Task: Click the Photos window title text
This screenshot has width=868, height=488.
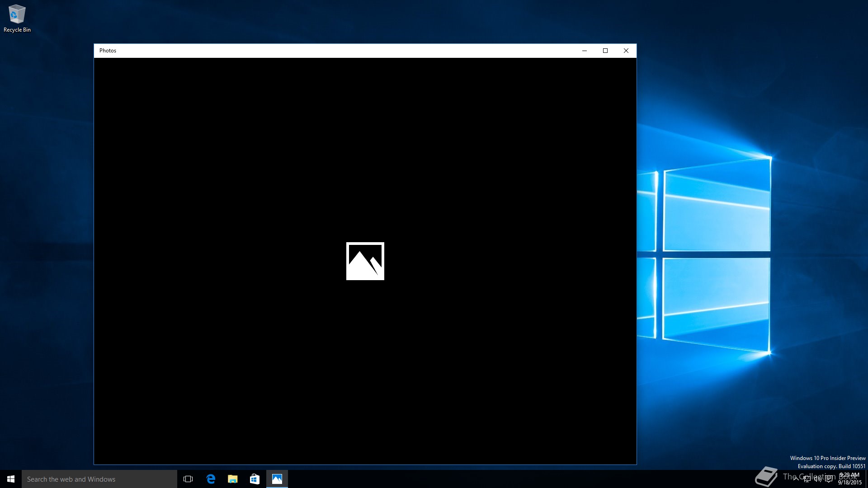Action: pyautogui.click(x=108, y=51)
